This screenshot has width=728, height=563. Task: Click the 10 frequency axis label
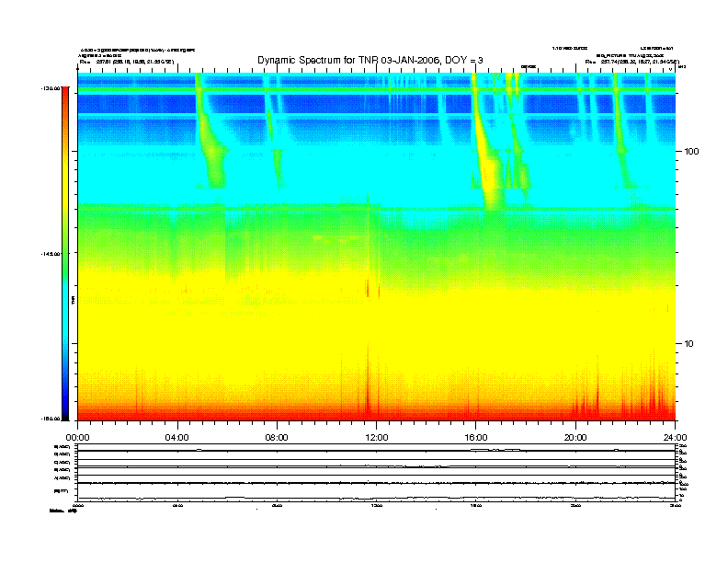tap(688, 344)
